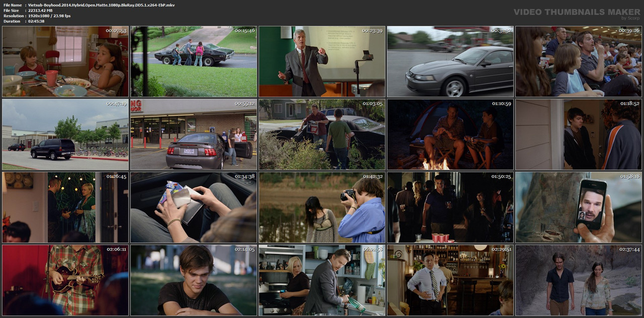Viewport: 644px width, 318px height.
Task: Open the 01:34:38 thumbnail of hands unwrapping
Action: pyautogui.click(x=194, y=207)
